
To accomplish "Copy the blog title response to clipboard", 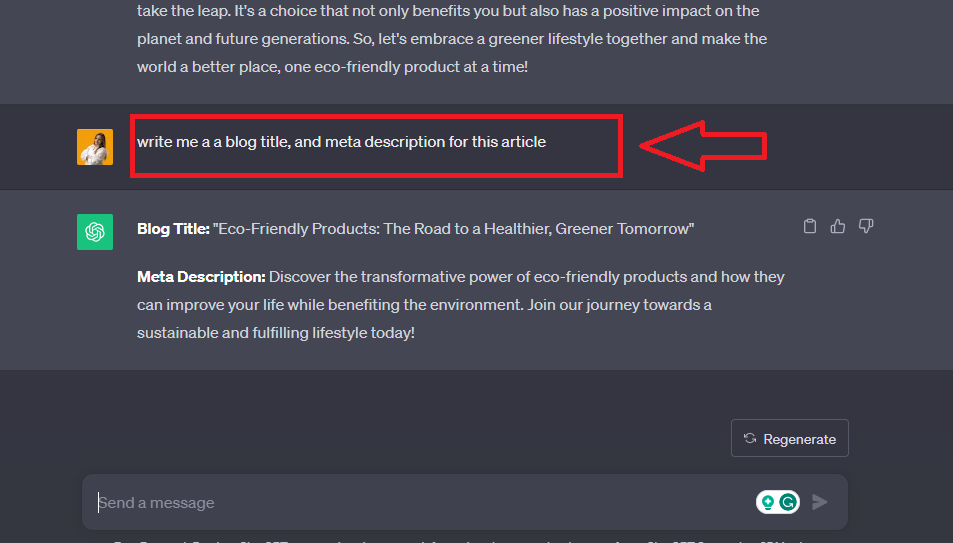I will (810, 226).
